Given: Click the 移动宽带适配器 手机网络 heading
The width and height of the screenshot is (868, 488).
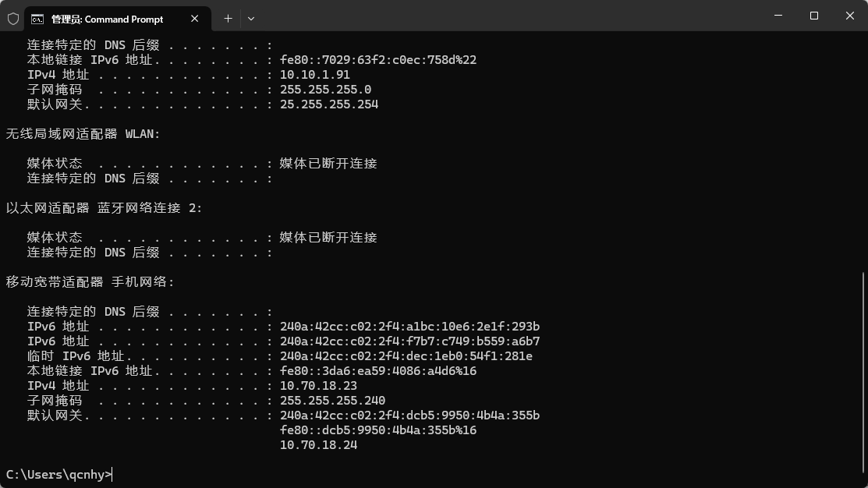Looking at the screenshot, I should 90,282.
